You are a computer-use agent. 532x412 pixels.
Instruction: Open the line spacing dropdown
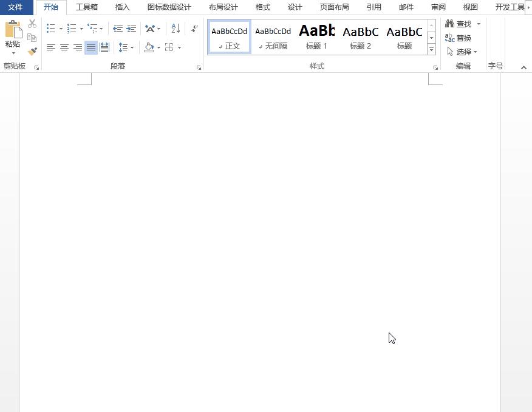click(x=131, y=47)
